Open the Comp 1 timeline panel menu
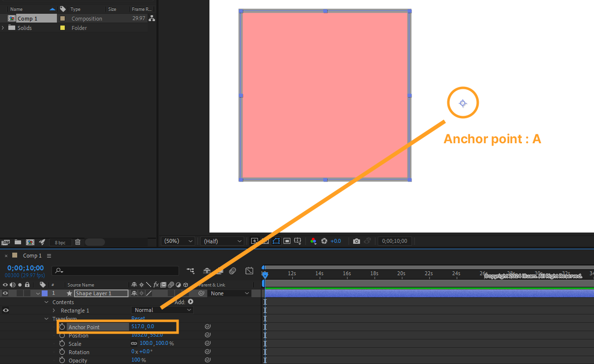The width and height of the screenshot is (594, 364). coord(49,256)
